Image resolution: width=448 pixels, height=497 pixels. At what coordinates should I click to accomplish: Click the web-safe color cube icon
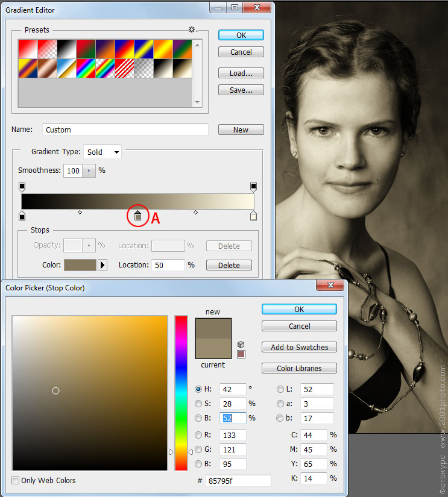click(241, 344)
